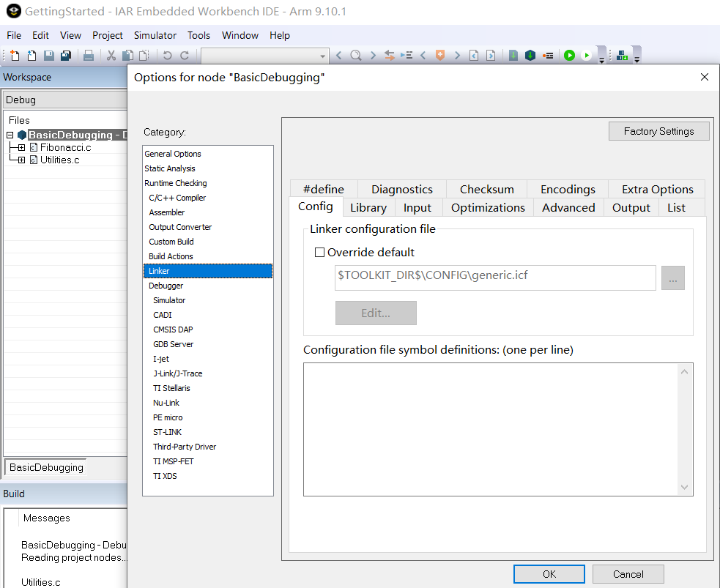Viewport: 720px width, 588px height.
Task: Click OK to confirm options
Action: pos(549,574)
